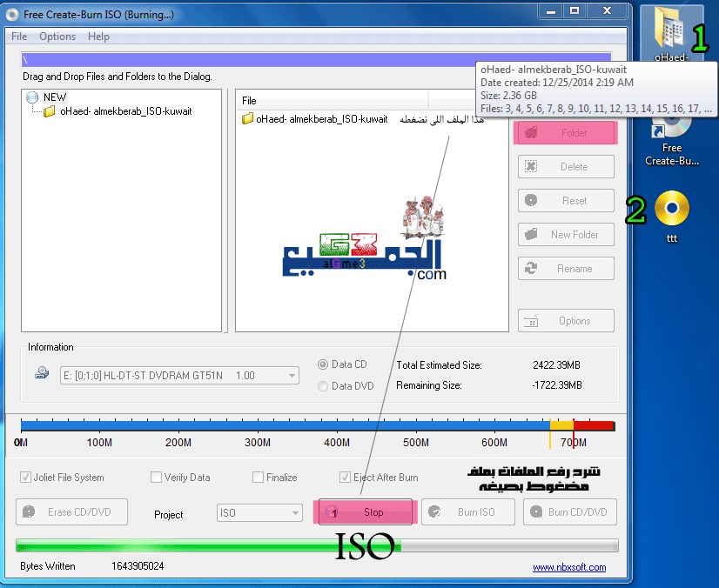Open the Options menu
The width and height of the screenshot is (719, 588).
point(57,37)
